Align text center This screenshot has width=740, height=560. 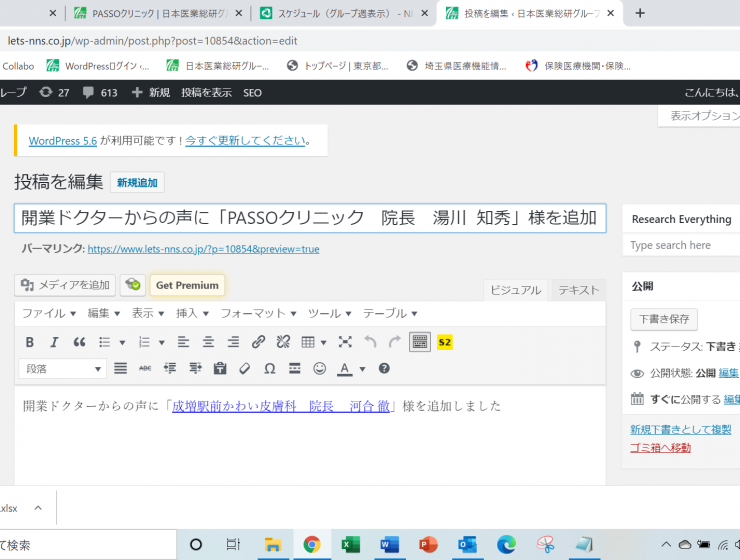coord(208,342)
